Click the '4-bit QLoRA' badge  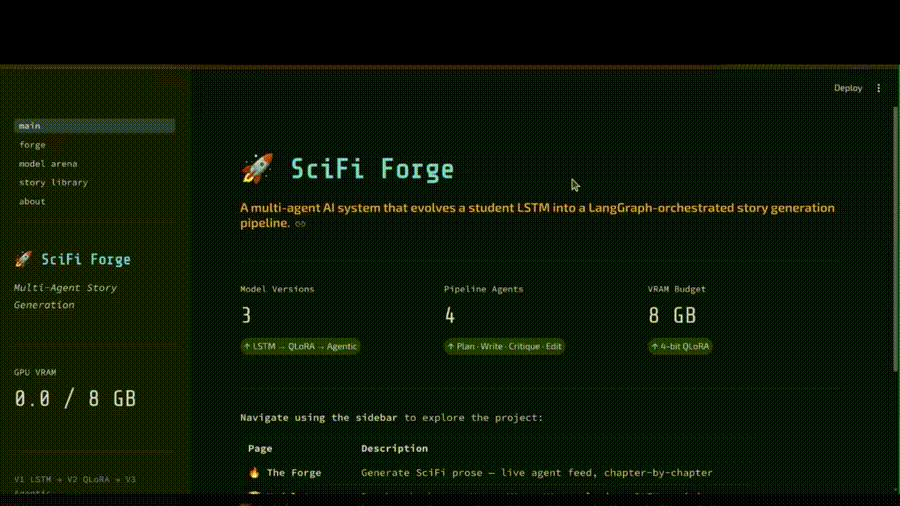[680, 347]
